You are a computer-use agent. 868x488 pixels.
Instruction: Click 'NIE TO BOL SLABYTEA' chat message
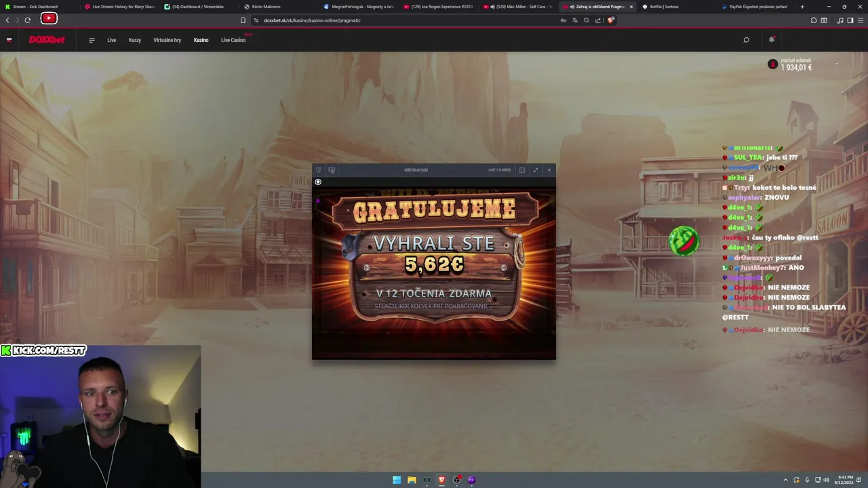[x=784, y=312]
